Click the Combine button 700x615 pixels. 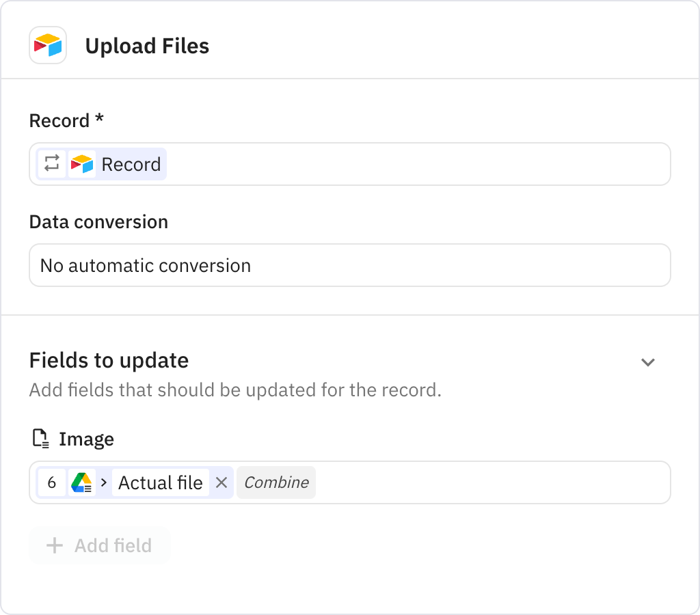(275, 482)
